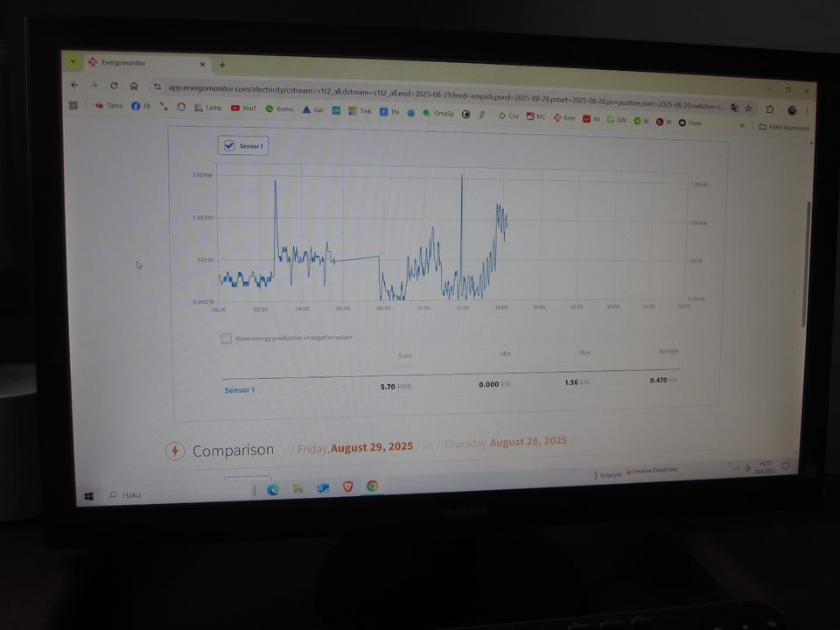Open the YouT YouTube bookmark
Screen dimensions: 840x630
(244, 108)
